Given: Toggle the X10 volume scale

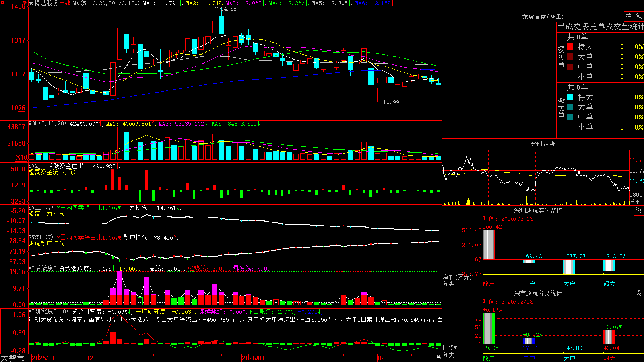Looking at the screenshot, I should 21,157.
